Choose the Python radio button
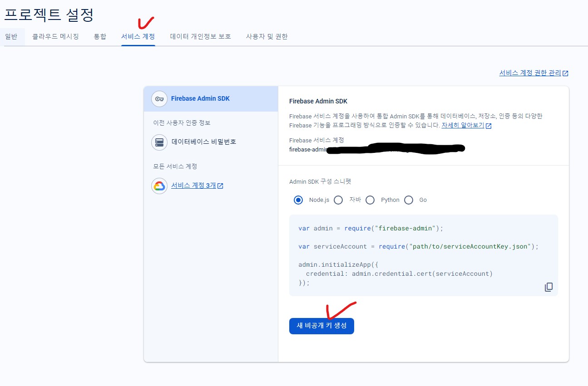Image resolution: width=588 pixels, height=386 pixels. point(370,200)
